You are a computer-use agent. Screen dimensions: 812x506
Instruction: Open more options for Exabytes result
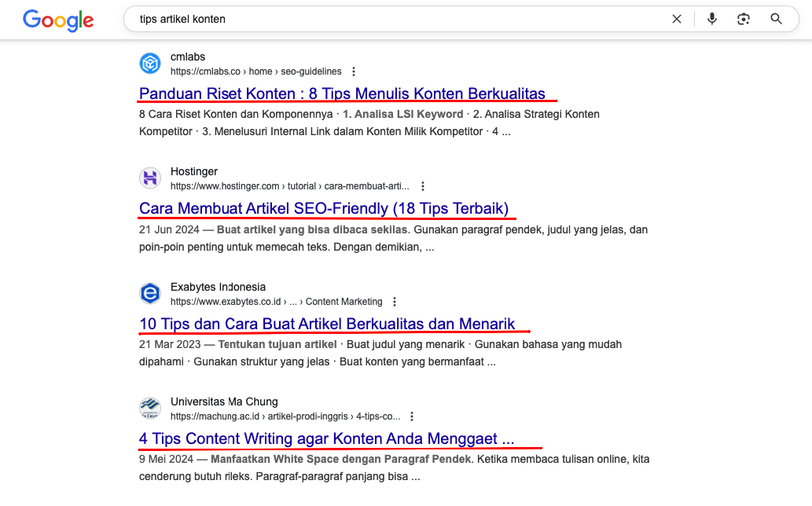pos(395,302)
